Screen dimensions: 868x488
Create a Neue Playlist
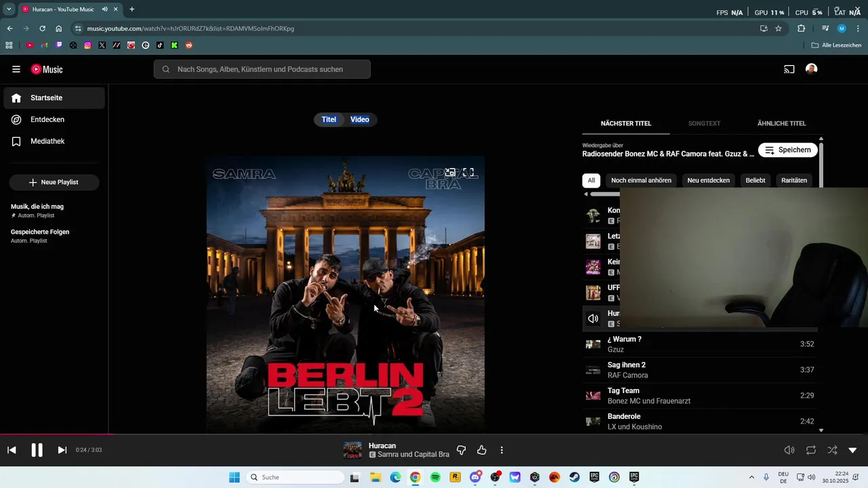pos(54,182)
